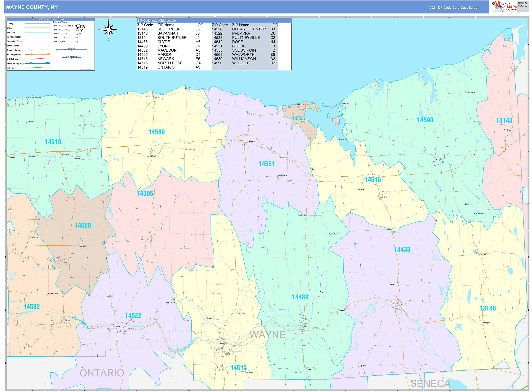Click the Holland Cove label on the map
The image size is (532, 392).
pos(188,88)
